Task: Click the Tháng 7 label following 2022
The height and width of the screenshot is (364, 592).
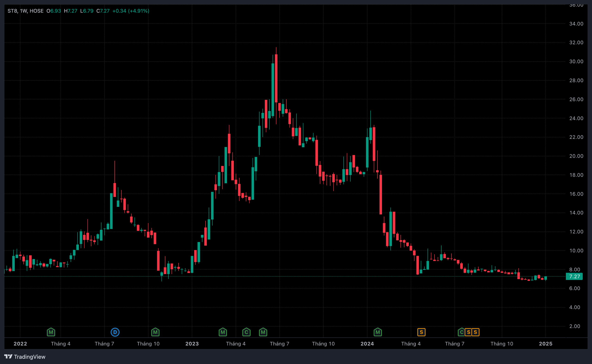Action: point(104,343)
